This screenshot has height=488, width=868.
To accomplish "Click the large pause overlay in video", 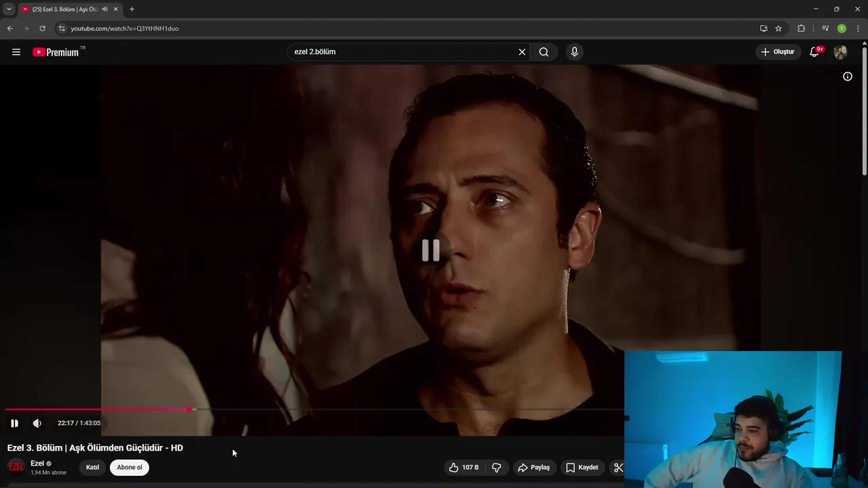I will point(431,250).
